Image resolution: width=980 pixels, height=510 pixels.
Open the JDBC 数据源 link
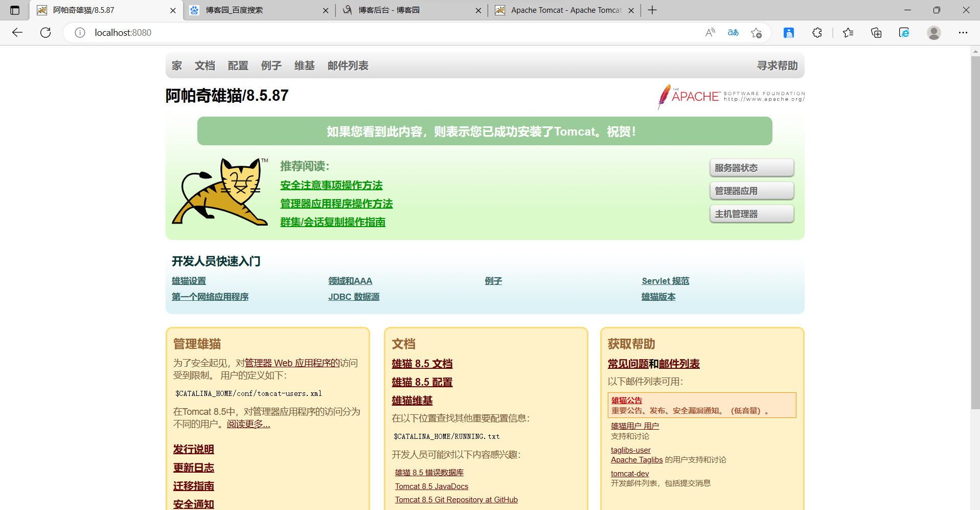(x=354, y=297)
